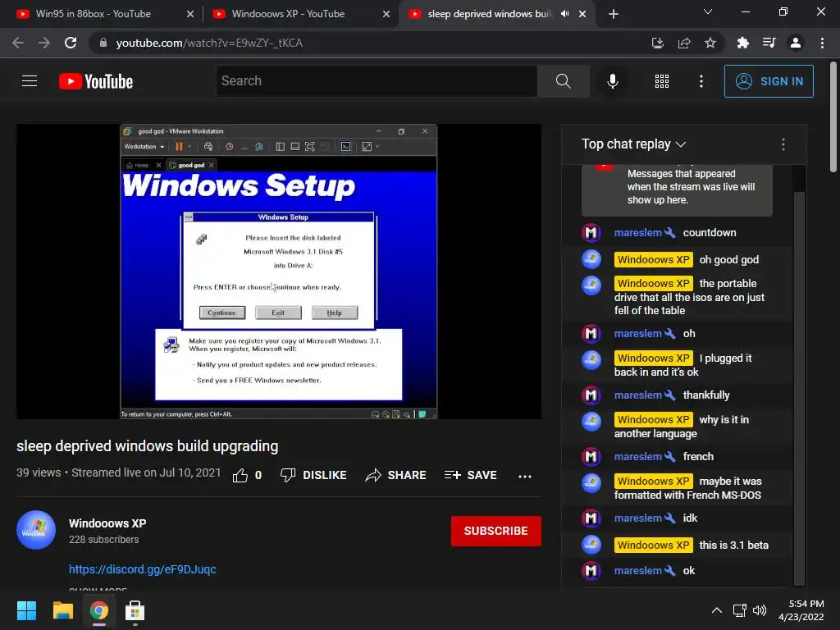Click the address bar URL
The image size is (840, 630).
(x=209, y=43)
